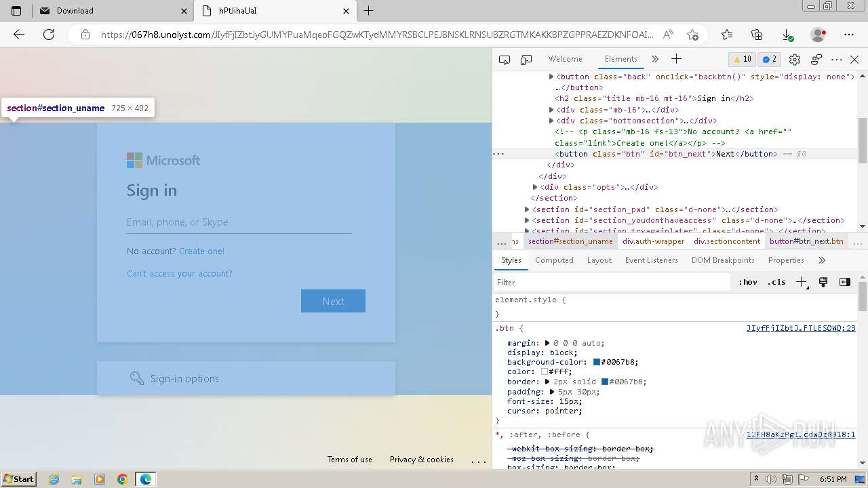Switch to the Welcome DevTools tab
868x488 pixels.
[565, 59]
